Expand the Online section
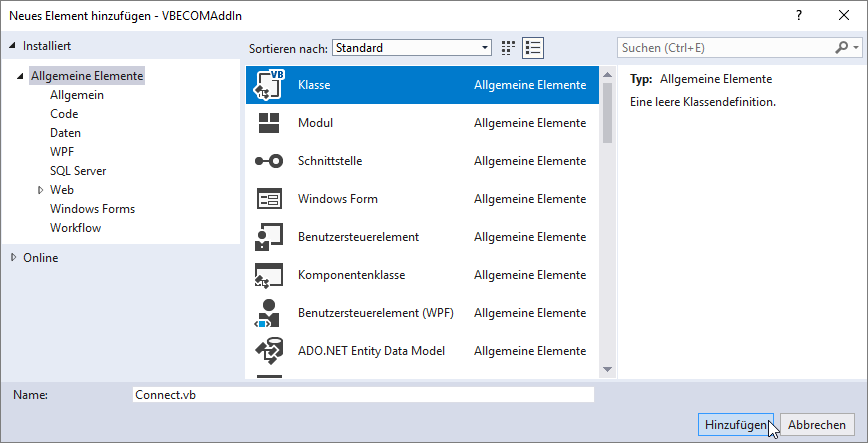 (x=13, y=257)
